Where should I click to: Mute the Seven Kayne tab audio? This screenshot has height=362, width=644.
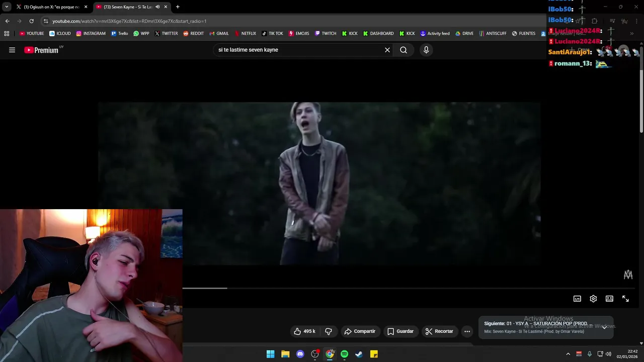(157, 7)
